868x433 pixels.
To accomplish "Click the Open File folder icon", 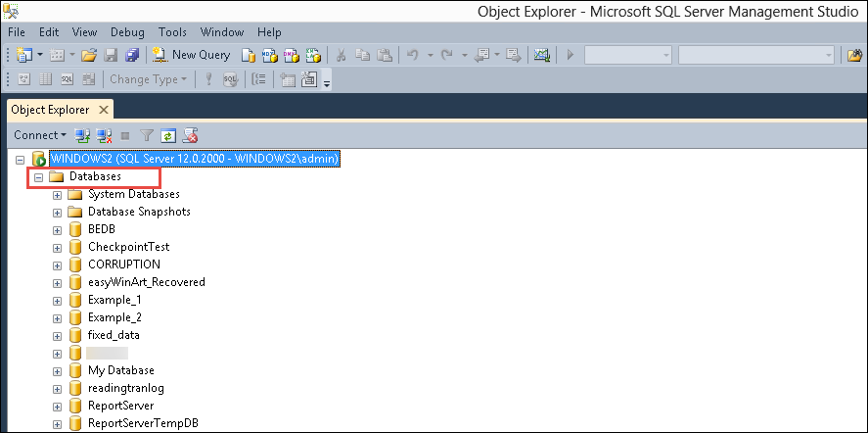I will click(x=89, y=55).
